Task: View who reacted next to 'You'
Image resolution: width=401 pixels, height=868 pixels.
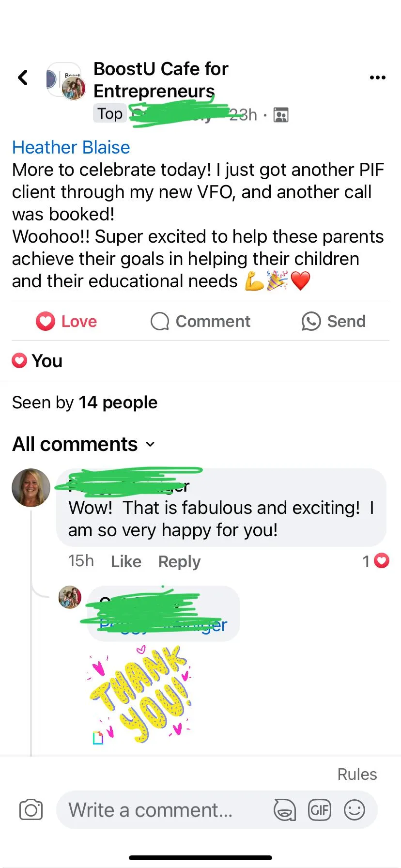Action: coord(37,361)
